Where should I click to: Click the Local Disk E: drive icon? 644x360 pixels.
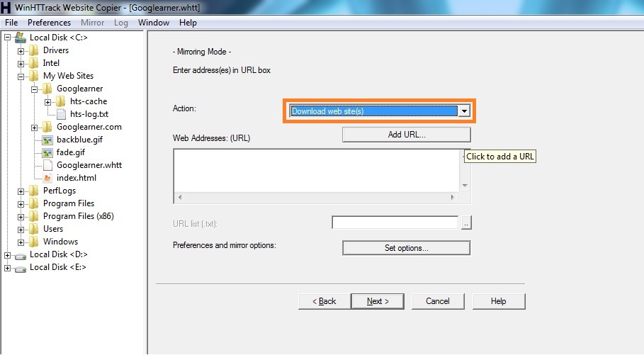pyautogui.click(x=21, y=269)
